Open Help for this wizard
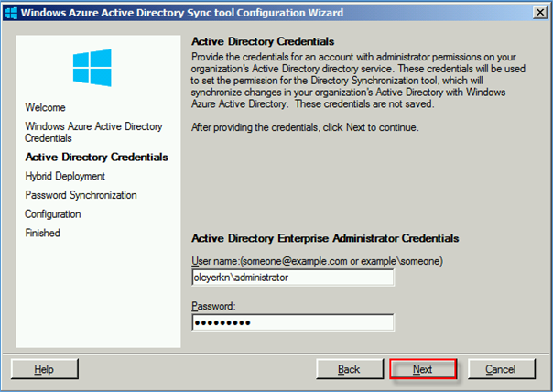The image size is (553, 392). coord(45,369)
